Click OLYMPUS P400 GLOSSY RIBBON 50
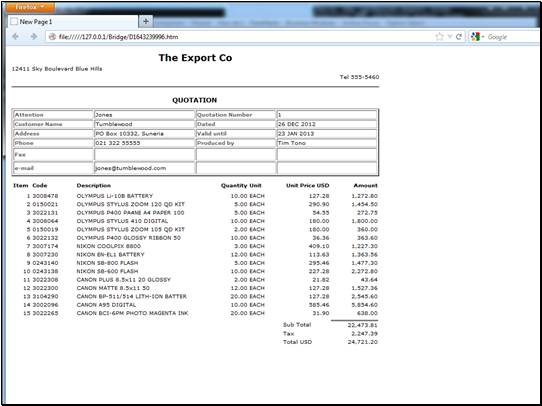 click(x=129, y=238)
